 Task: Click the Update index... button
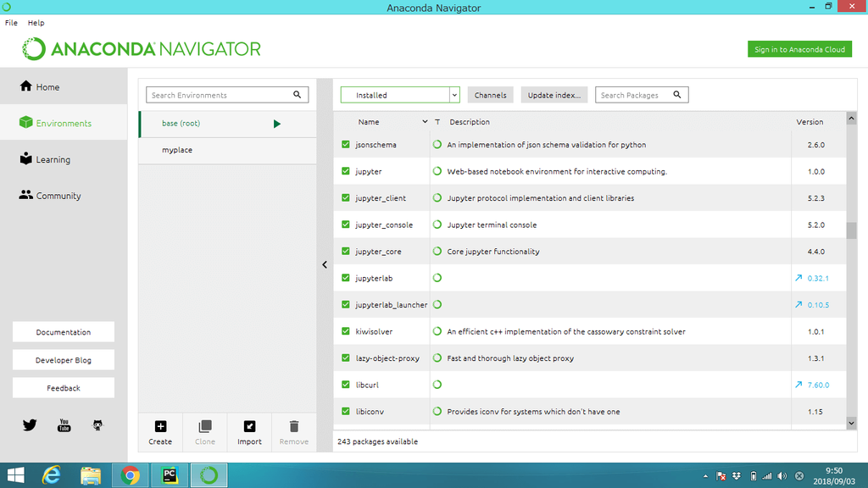pos(554,95)
